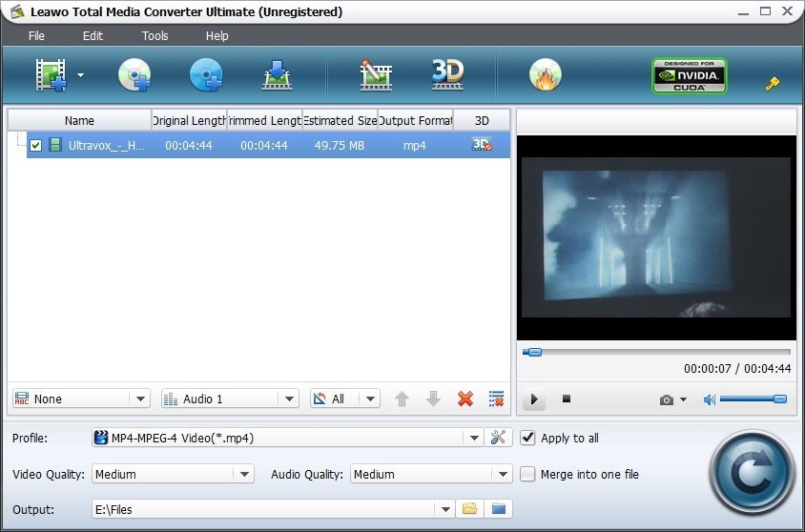
Task: Expand the subtitle None dropdown
Action: pos(140,399)
